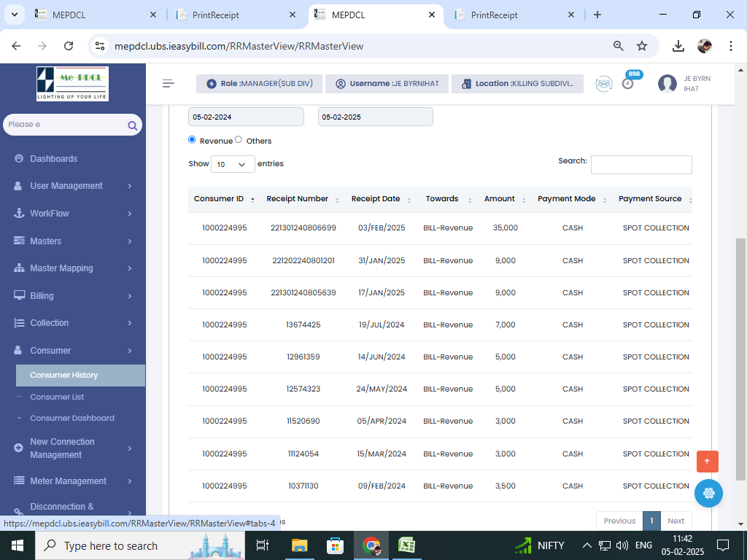Click the browser reload icon

click(69, 46)
